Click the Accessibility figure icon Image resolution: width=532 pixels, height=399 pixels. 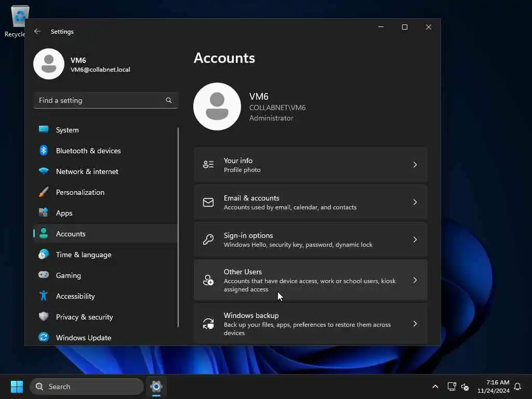point(44,296)
